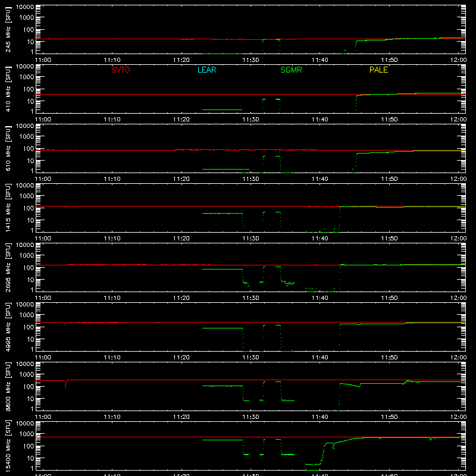Select the 4995 MHz [SFU] axis label
Viewport: 476px width, 476px height.
(8, 327)
